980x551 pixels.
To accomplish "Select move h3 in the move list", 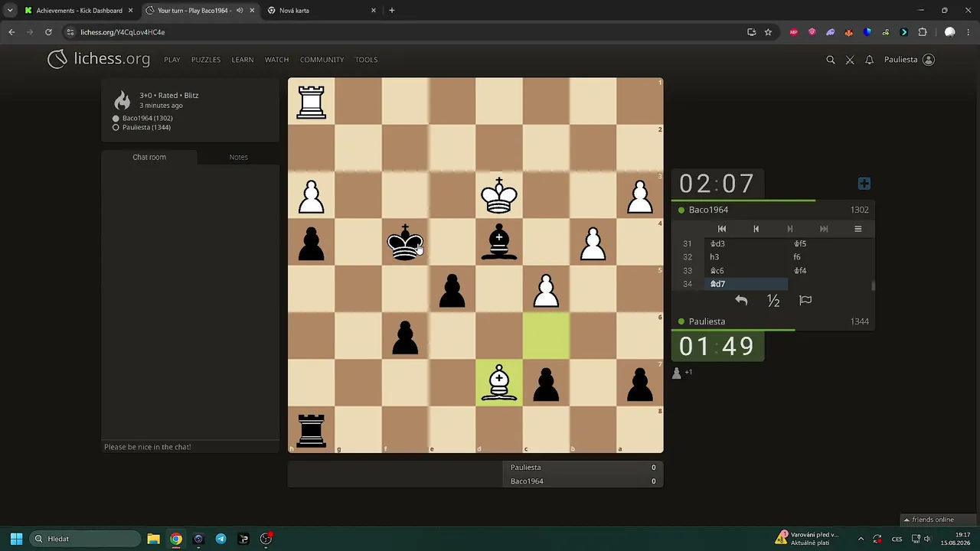I will pyautogui.click(x=746, y=257).
